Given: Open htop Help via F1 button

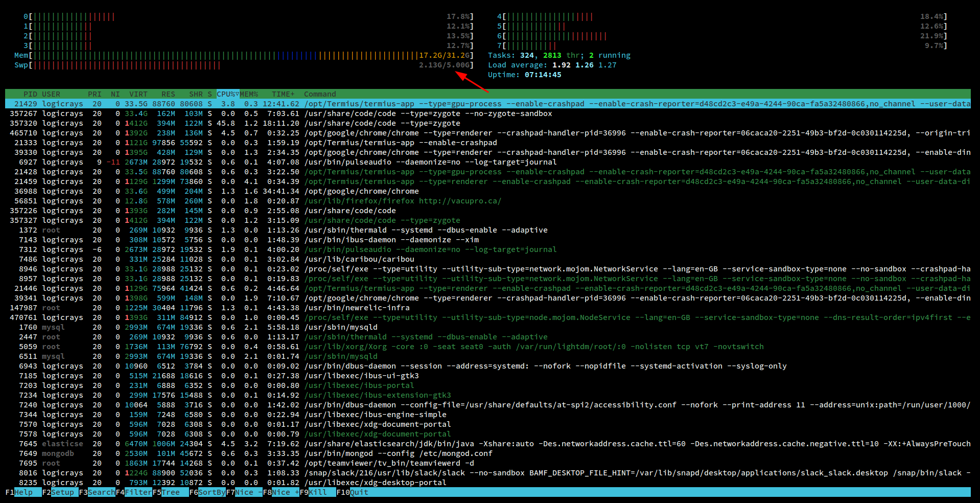Looking at the screenshot, I should tap(19, 492).
